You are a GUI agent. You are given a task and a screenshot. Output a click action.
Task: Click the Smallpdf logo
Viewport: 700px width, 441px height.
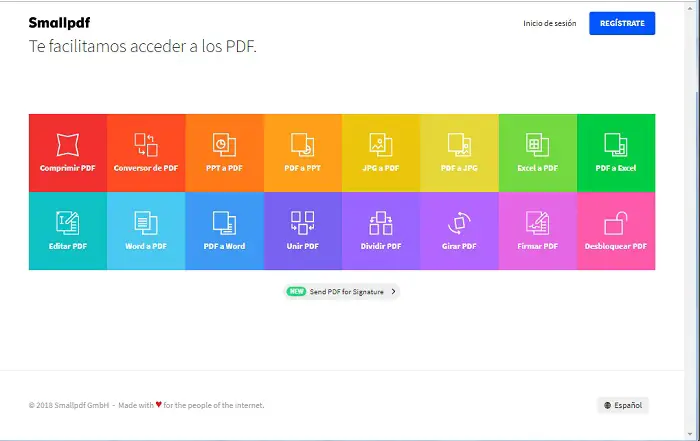pyautogui.click(x=59, y=23)
